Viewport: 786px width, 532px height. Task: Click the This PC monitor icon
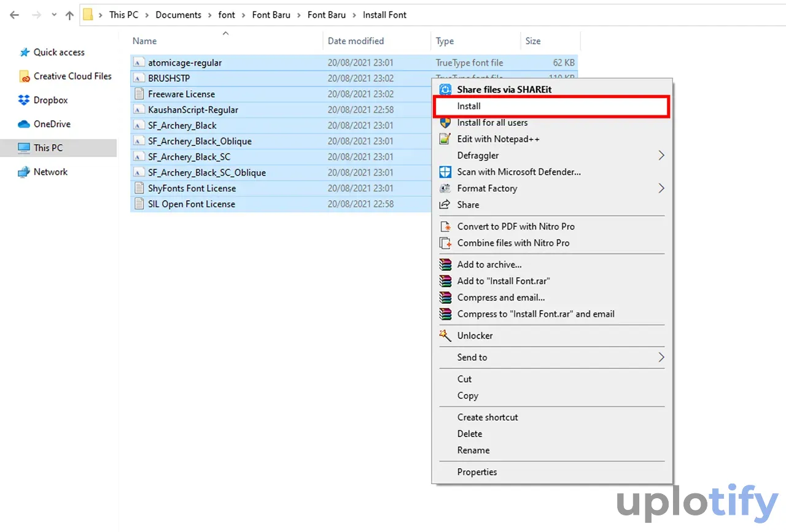coord(24,148)
